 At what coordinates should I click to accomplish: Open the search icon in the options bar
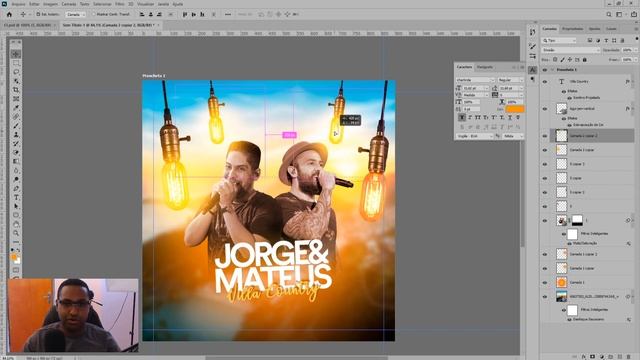[609, 14]
